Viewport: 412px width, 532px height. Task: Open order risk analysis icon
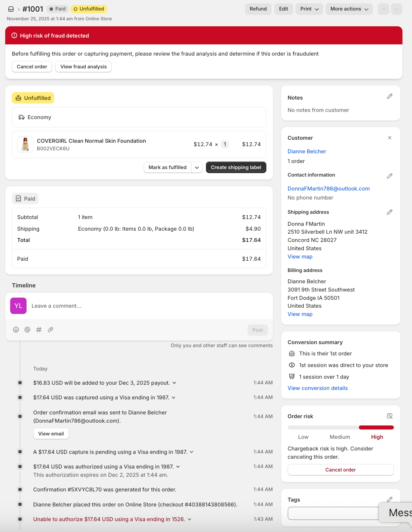389,416
